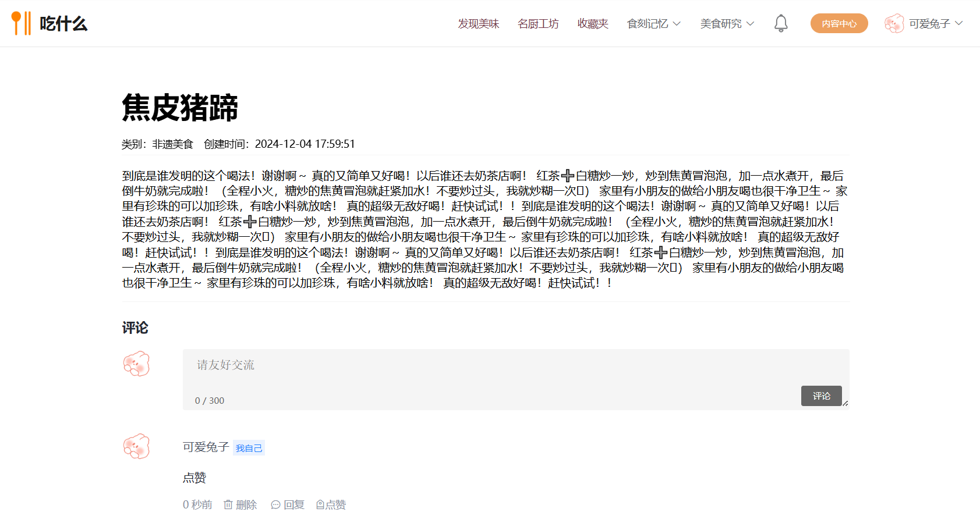Click the 创建时间 2024-12-04 timestamp
Image resolution: width=980 pixels, height=523 pixels.
pos(280,144)
